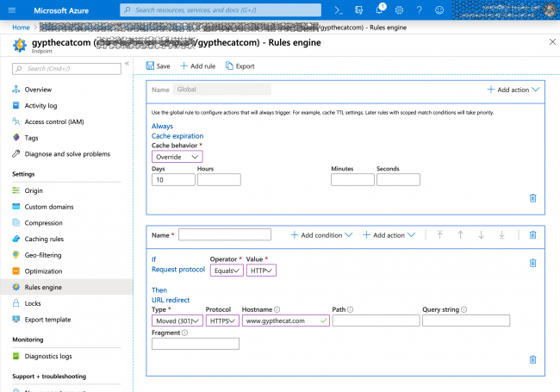The height and width of the screenshot is (392, 560).
Task: Move rule down one position
Action: (x=481, y=235)
